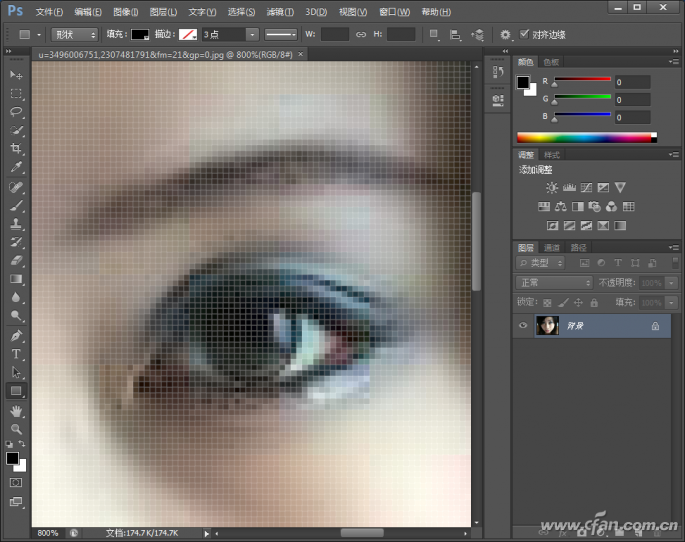Change screen mode icon
The height and width of the screenshot is (542, 685).
[x=16, y=501]
